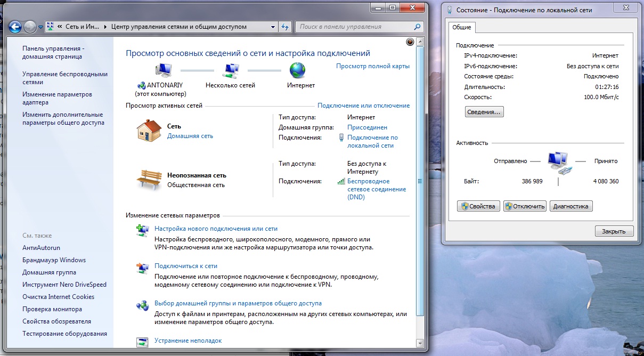Click the Сеть и Ин... breadcrumb segment
The width and height of the screenshot is (644, 356).
click(x=82, y=27)
